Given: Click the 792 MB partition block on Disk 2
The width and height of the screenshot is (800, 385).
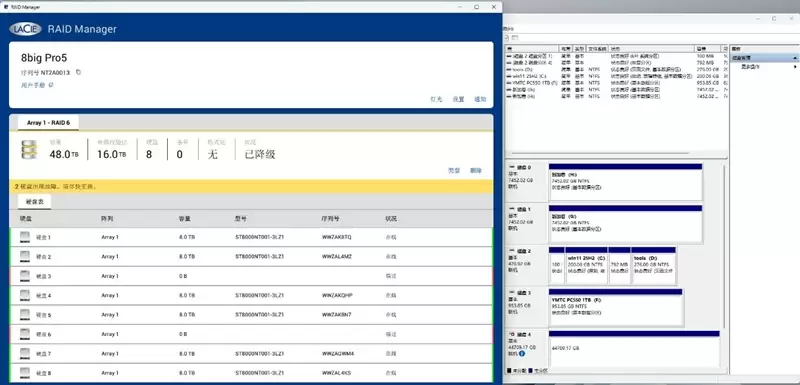Looking at the screenshot, I should click(619, 266).
